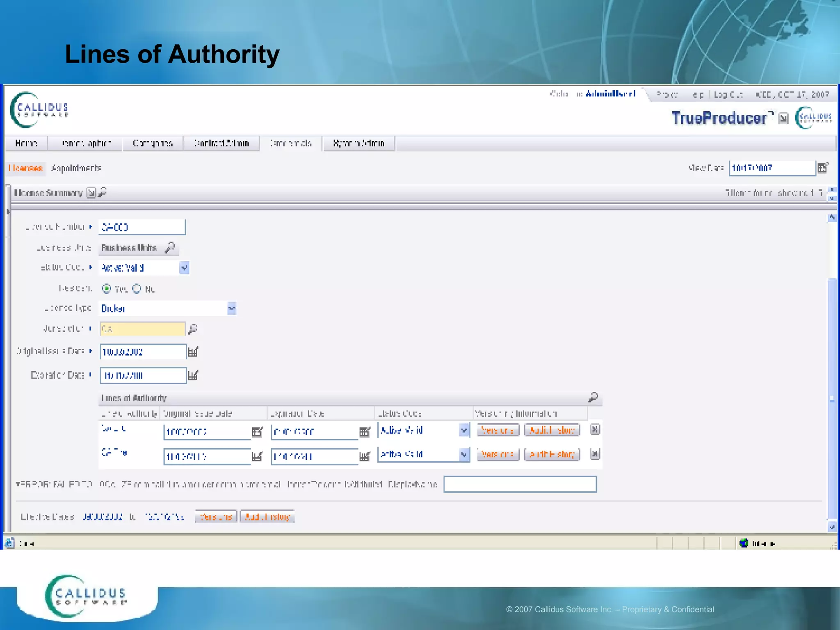This screenshot has width=840, height=630.
Task: Click the License Number input field
Action: coord(142,227)
